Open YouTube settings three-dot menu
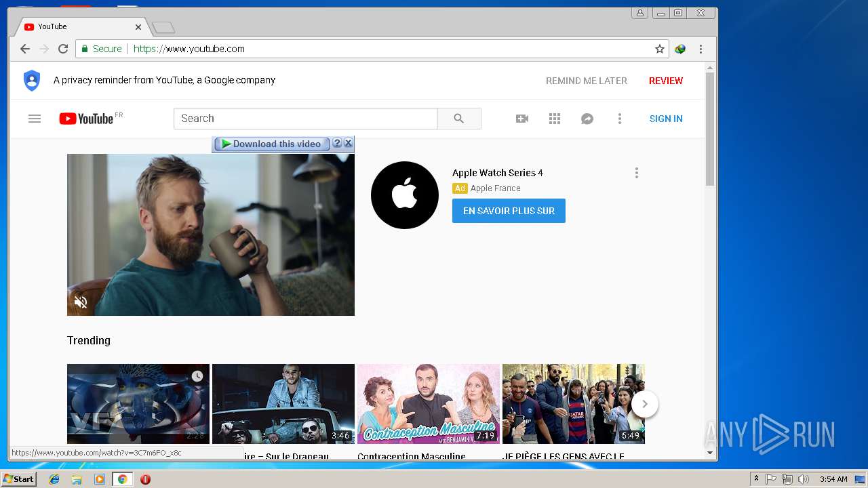The width and height of the screenshot is (868, 488). tap(619, 119)
